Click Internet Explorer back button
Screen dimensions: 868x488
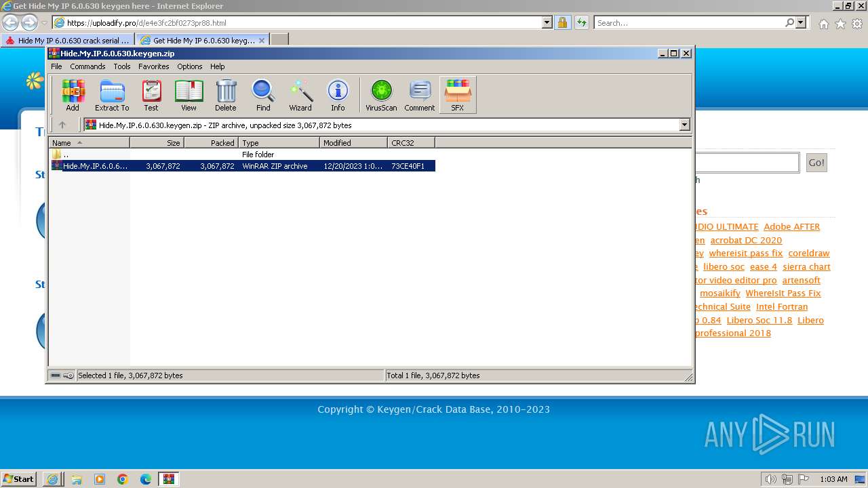pyautogui.click(x=10, y=22)
